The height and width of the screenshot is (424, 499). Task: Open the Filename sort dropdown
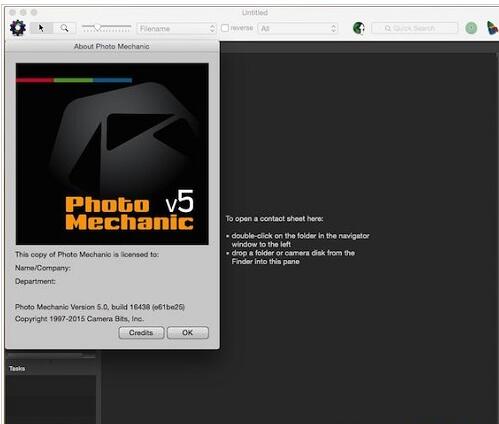pos(177,28)
